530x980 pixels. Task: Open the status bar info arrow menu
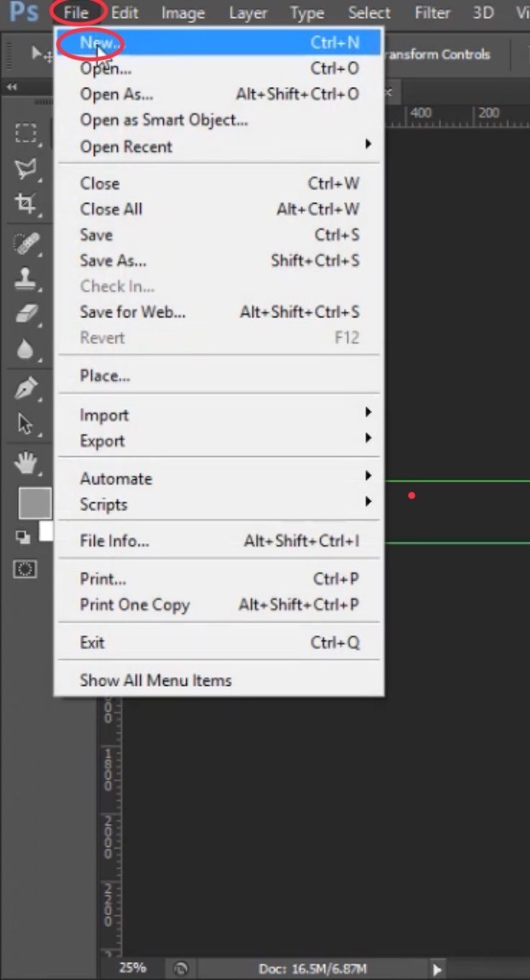tap(437, 969)
